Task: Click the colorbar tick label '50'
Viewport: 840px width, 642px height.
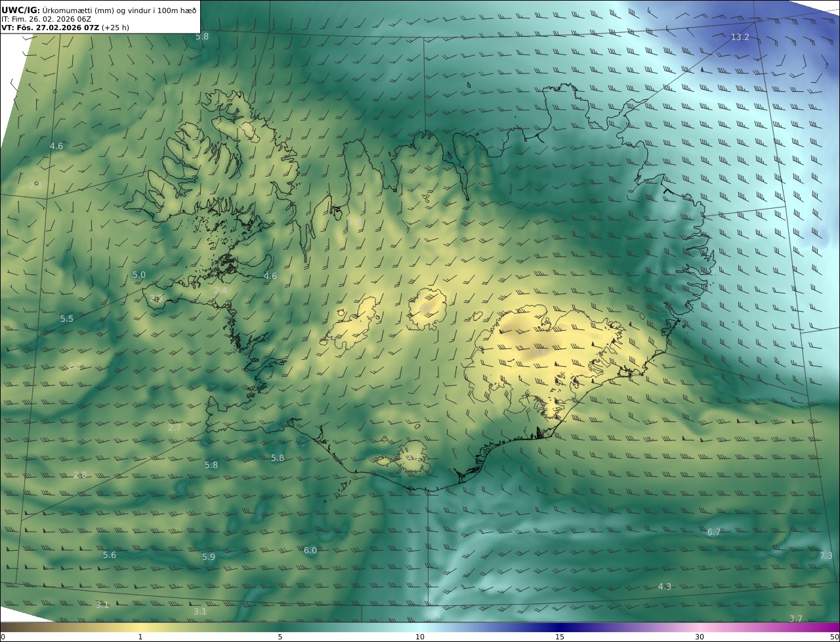Action: click(835, 637)
